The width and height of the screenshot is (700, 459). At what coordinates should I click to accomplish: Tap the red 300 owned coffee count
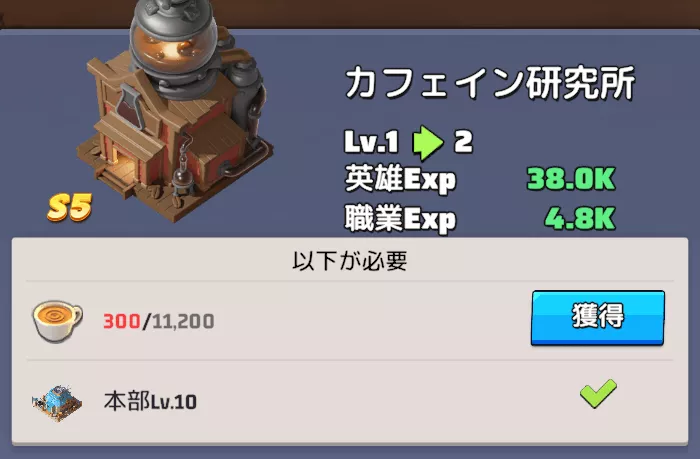(x=122, y=321)
